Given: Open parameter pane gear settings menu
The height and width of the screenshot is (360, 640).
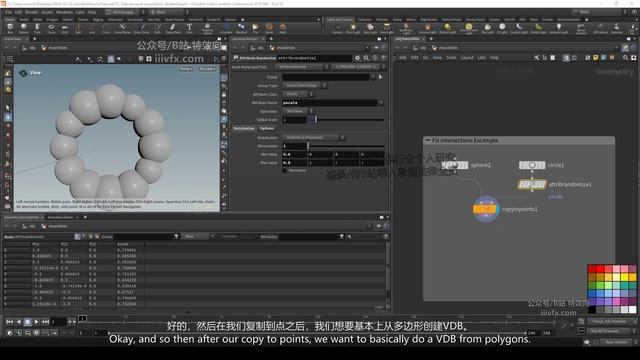Looking at the screenshot, I should coord(358,58).
